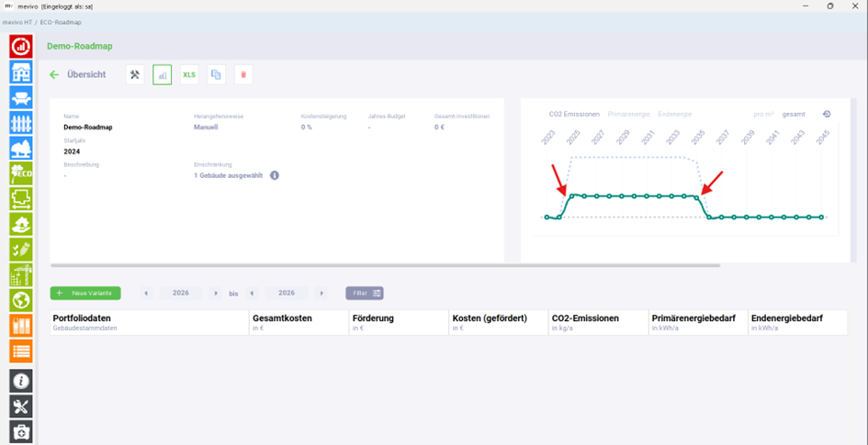Click the tools icon next to Übersicht

[x=135, y=74]
